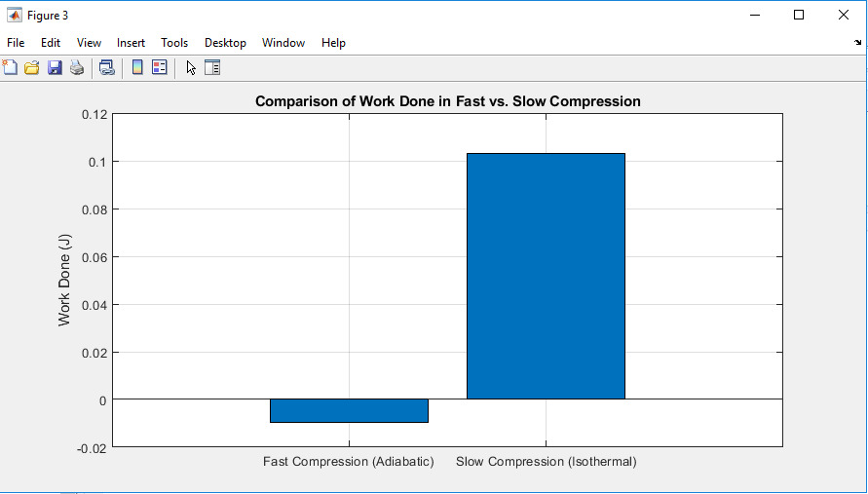
Task: Select the Fast Compression negative bar
Action: pyautogui.click(x=349, y=410)
